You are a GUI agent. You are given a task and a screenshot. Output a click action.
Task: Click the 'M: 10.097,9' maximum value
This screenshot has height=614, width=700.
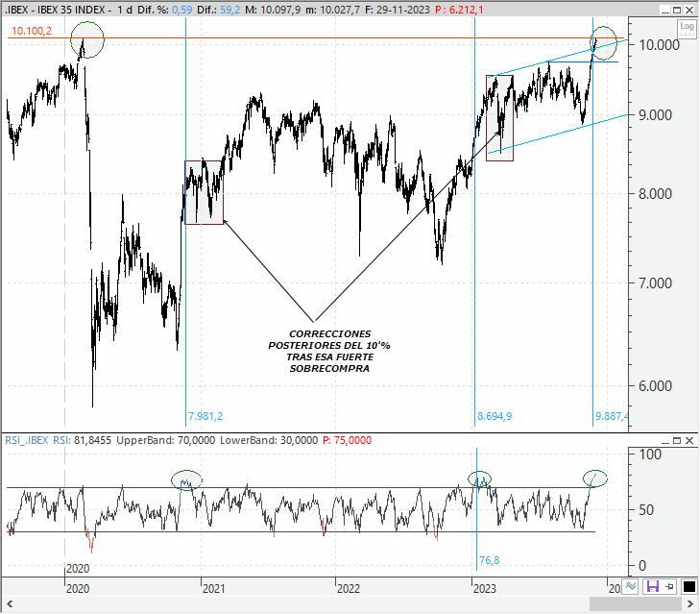click(x=273, y=10)
